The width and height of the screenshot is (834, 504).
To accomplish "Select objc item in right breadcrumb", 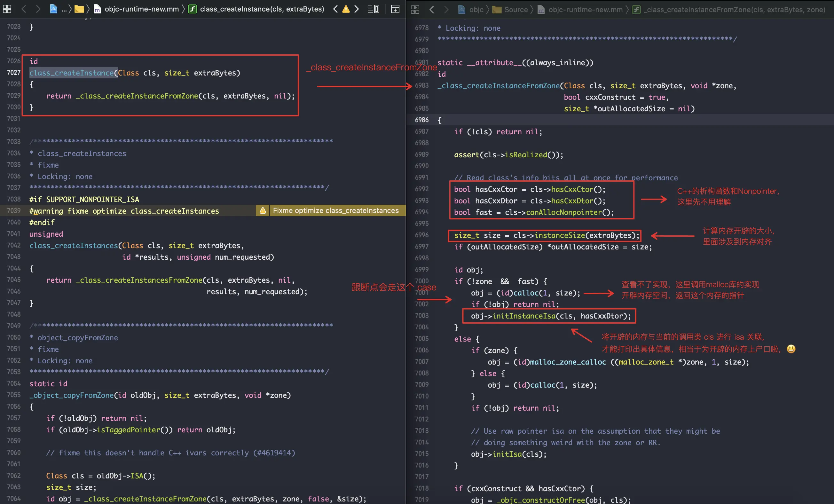I will pos(476,10).
